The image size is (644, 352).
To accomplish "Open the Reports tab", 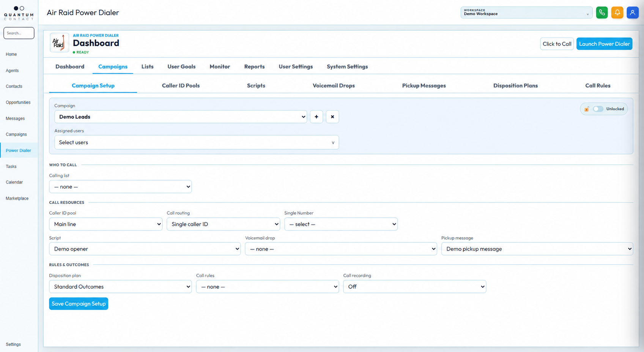I will coord(254,66).
